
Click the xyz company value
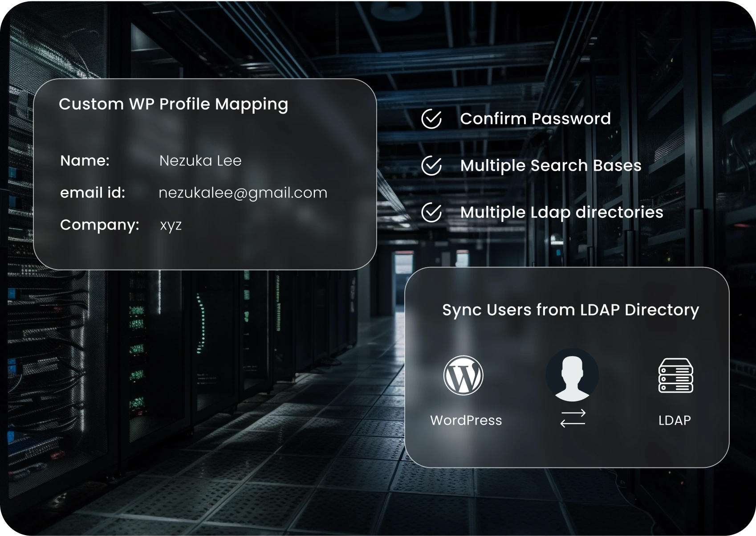pos(171,225)
